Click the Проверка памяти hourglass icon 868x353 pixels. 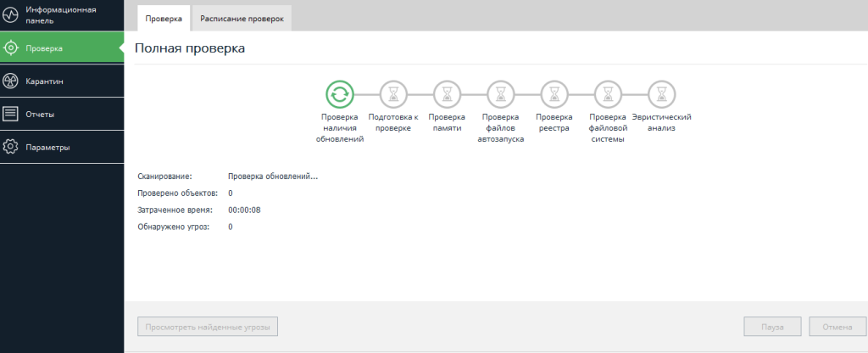pos(447,94)
